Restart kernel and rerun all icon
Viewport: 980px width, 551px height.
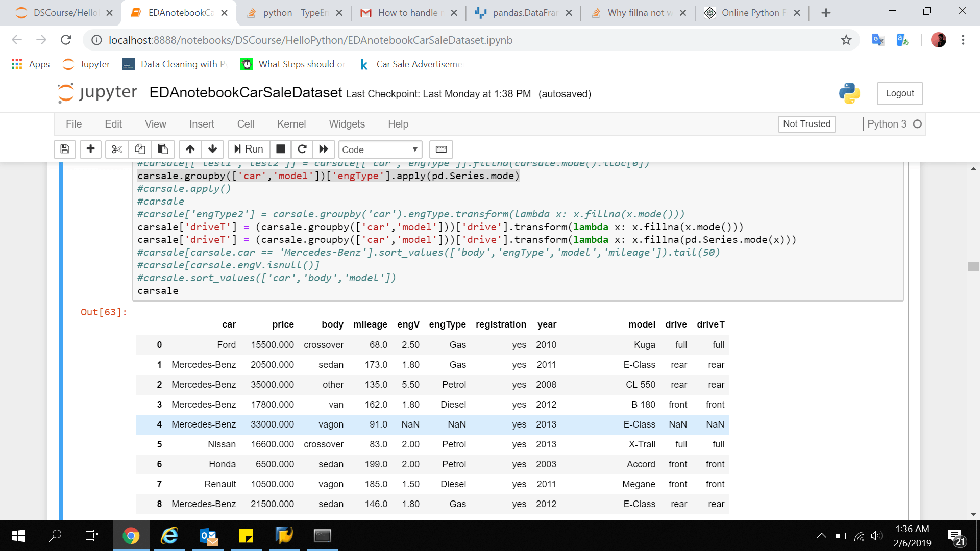click(x=324, y=149)
